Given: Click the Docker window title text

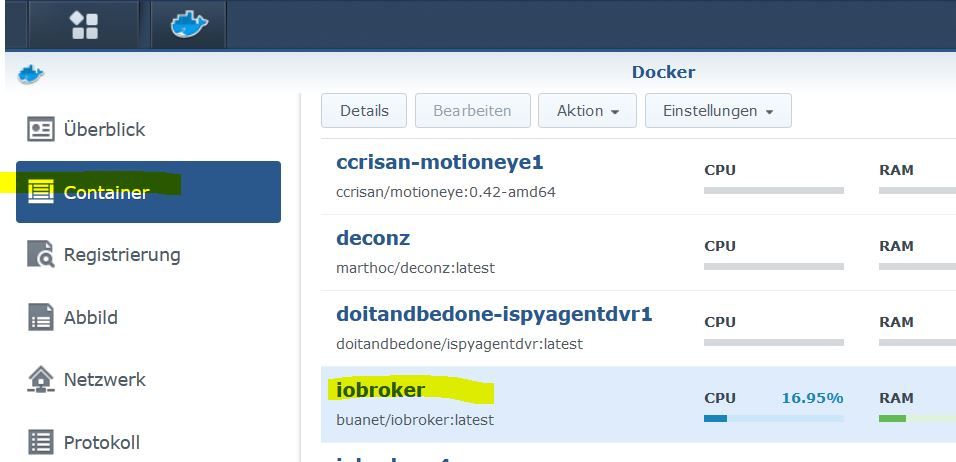Looking at the screenshot, I should point(663,72).
